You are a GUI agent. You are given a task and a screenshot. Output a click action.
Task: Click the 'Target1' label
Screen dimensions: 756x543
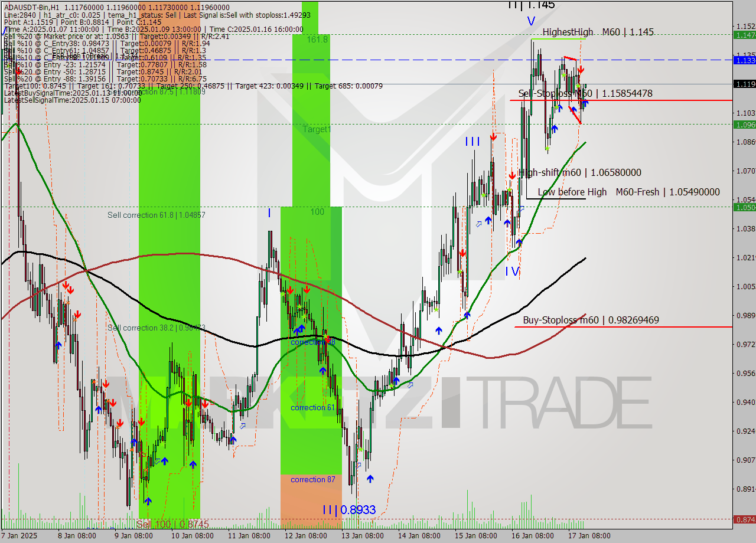[x=317, y=129]
